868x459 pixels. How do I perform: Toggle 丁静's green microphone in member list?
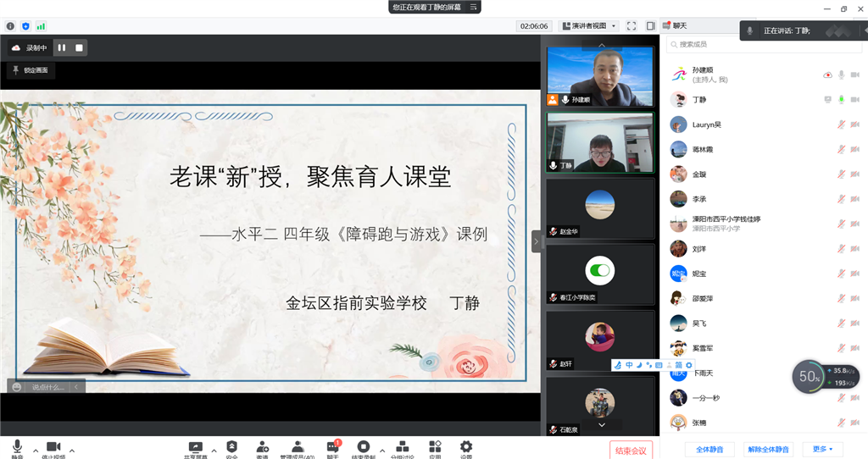click(x=842, y=100)
